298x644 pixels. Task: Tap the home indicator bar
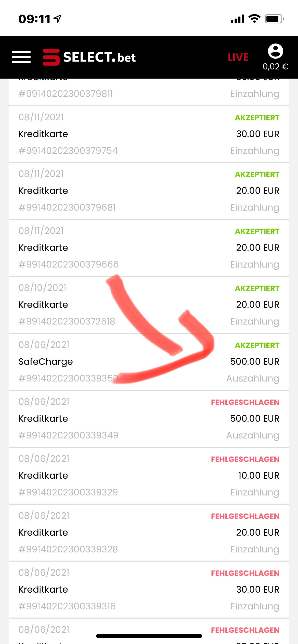click(x=149, y=636)
